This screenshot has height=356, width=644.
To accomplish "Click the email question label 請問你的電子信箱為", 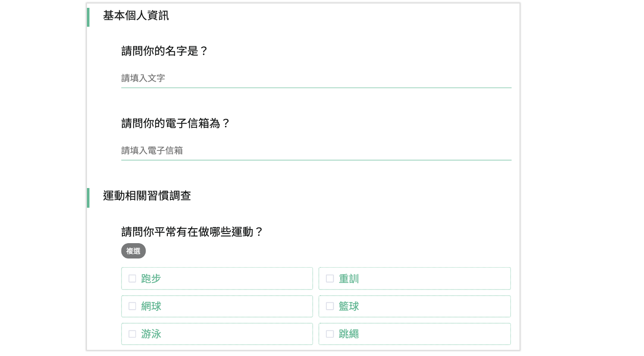I will coord(175,124).
